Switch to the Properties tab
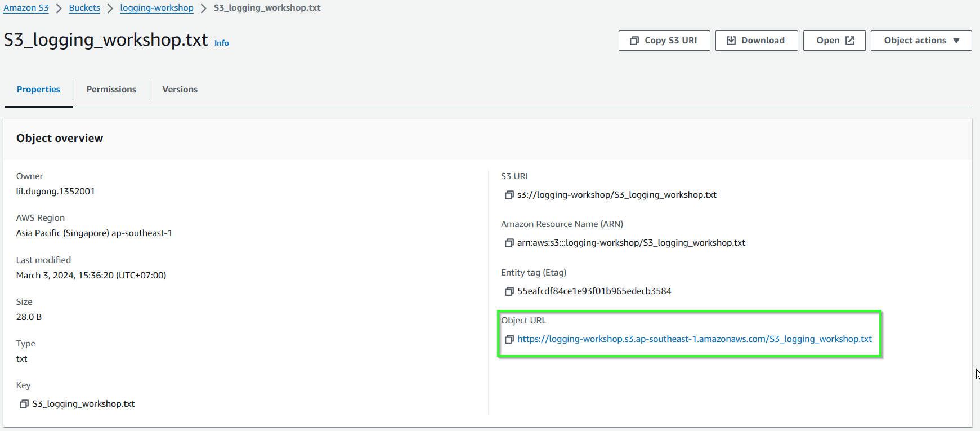This screenshot has height=431, width=980. click(38, 90)
